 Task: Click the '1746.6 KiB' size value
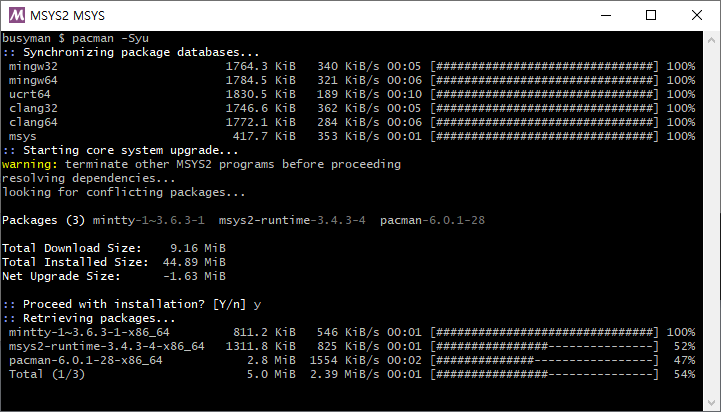260,109
